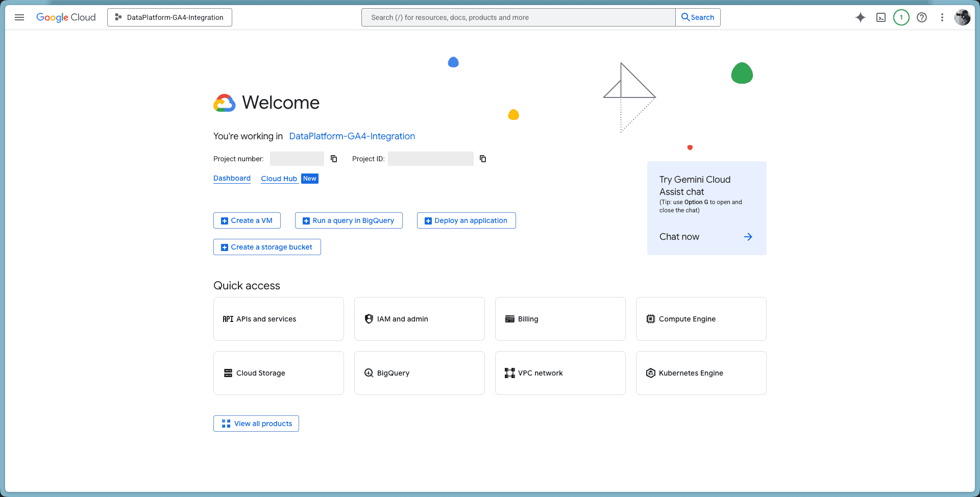Copy the project number

pos(334,159)
